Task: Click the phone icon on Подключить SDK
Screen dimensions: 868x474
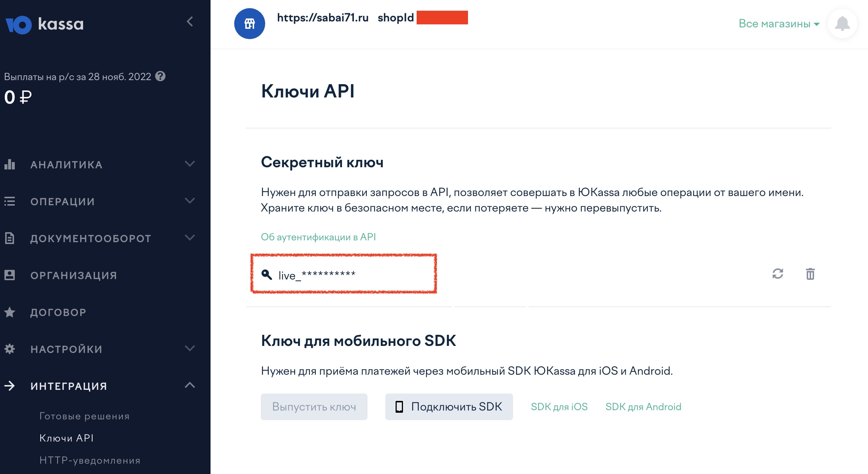Action: point(399,407)
